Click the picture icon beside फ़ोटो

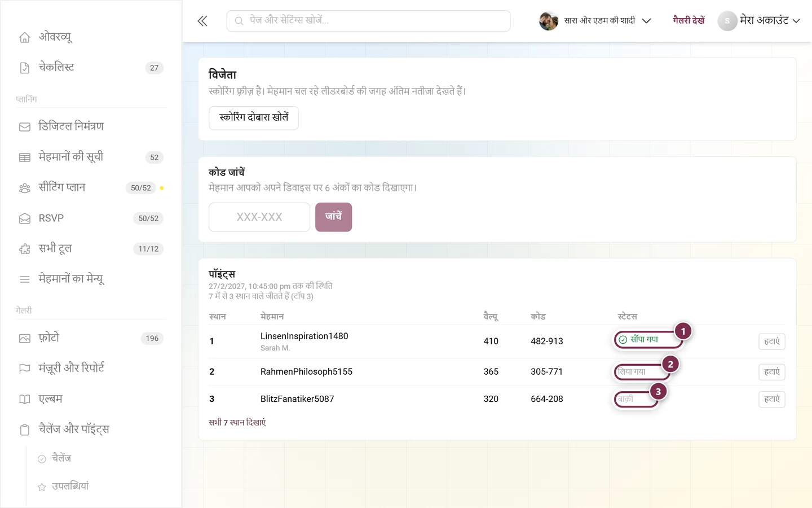pyautogui.click(x=25, y=339)
